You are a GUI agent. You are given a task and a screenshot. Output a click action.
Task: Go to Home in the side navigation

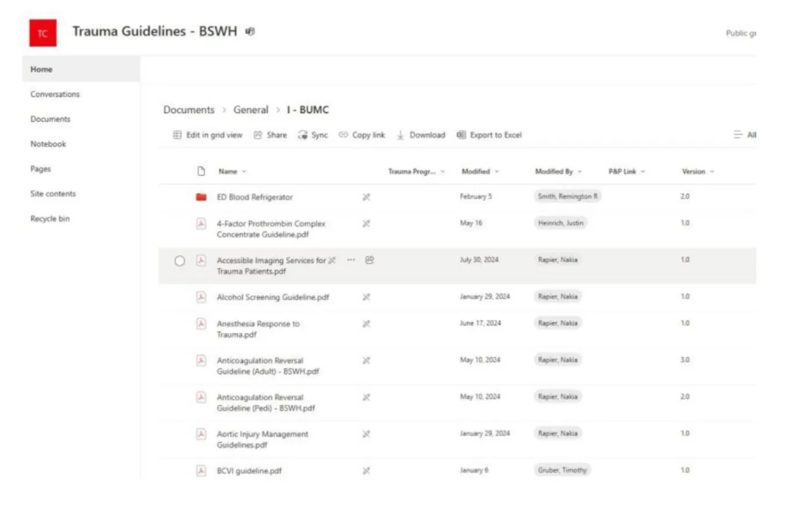[x=81, y=69]
